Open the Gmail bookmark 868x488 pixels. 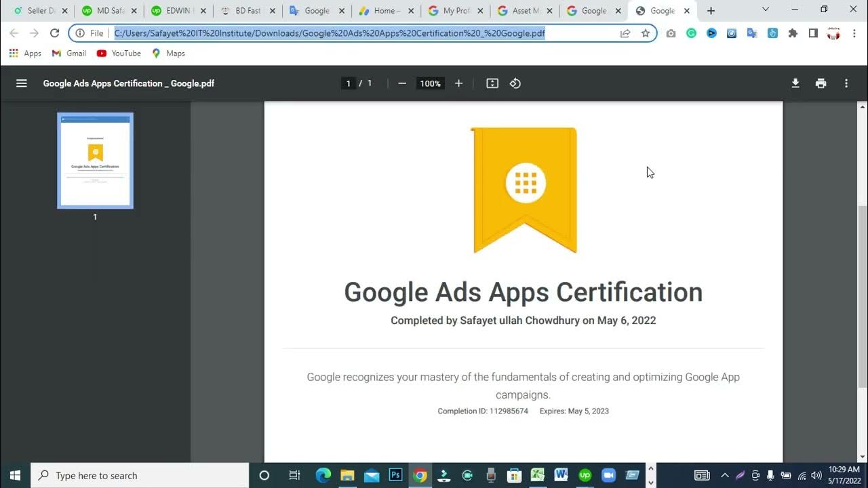click(69, 53)
